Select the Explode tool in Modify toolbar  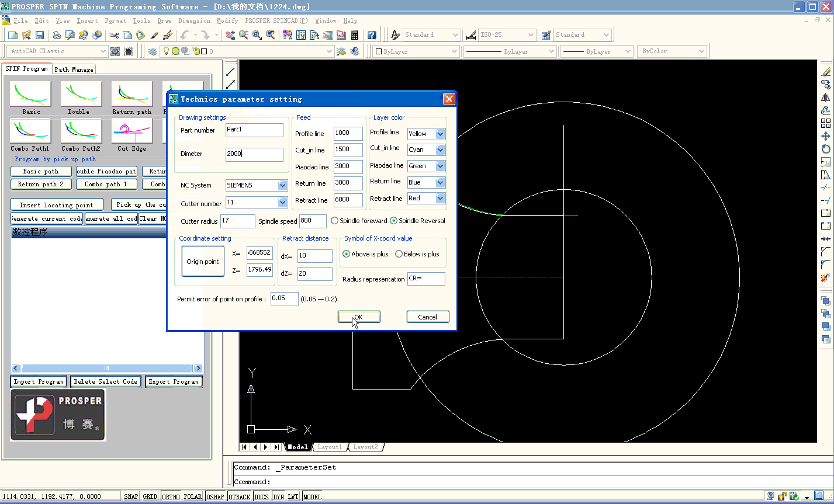pos(826,277)
